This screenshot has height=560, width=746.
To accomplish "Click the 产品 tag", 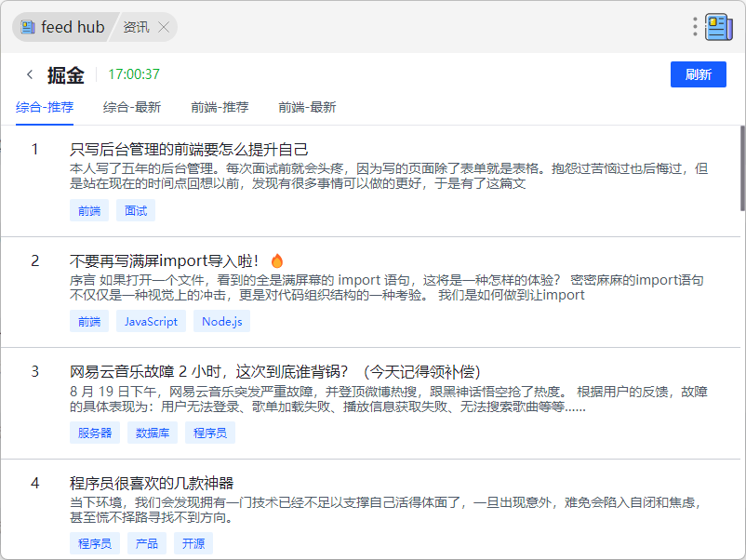I will [x=147, y=543].
